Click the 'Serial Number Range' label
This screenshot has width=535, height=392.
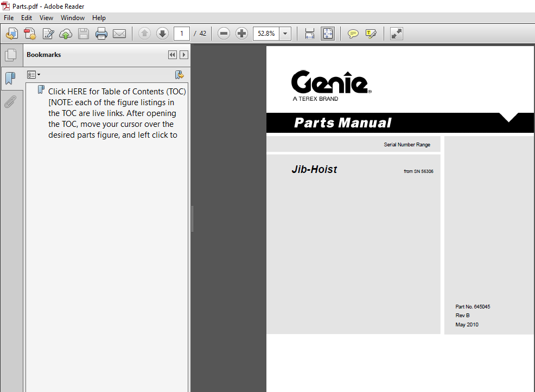(x=407, y=145)
